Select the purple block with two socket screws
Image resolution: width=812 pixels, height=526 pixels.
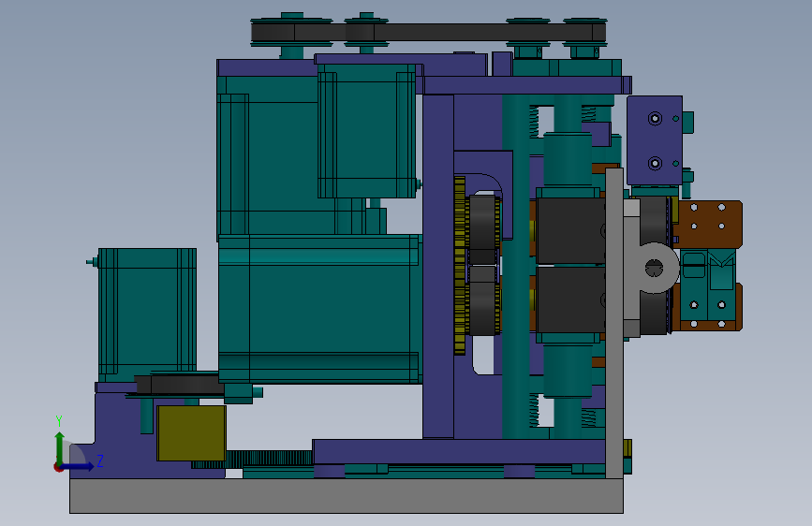[x=655, y=140]
